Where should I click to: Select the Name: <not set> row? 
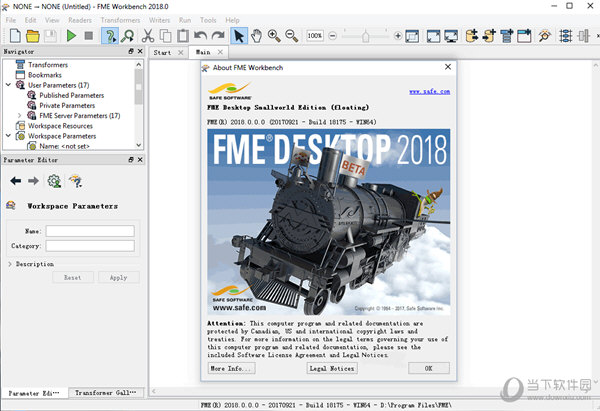[64, 146]
